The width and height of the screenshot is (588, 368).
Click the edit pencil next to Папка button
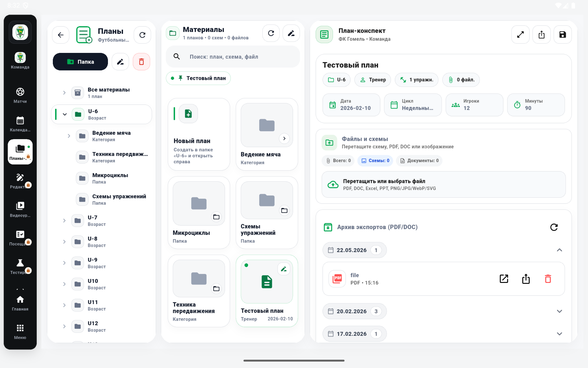pyautogui.click(x=120, y=62)
